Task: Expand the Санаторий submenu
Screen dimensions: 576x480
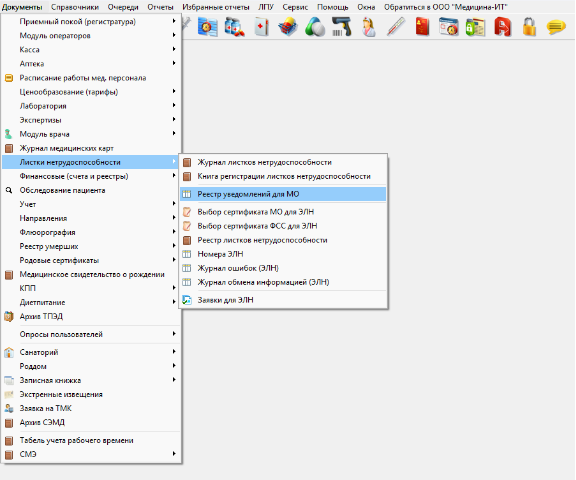Action: coord(91,352)
